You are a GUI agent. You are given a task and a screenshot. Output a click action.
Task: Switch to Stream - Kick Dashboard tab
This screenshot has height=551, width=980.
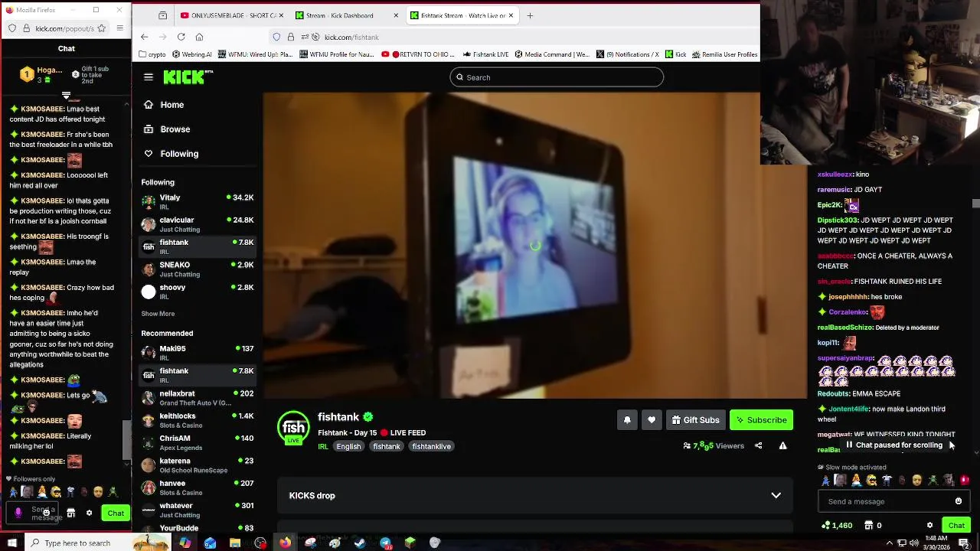pyautogui.click(x=347, y=15)
